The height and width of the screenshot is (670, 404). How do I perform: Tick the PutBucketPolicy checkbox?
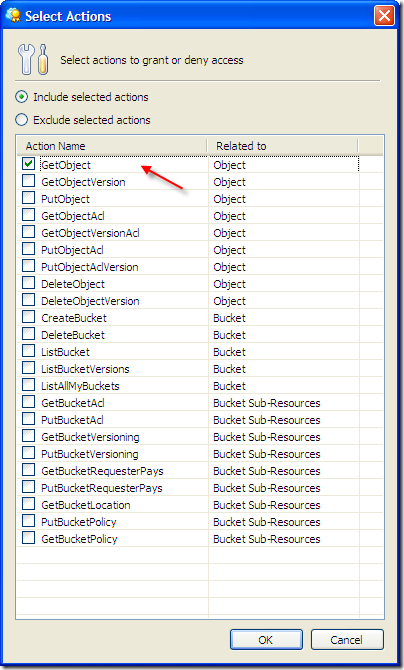coord(29,521)
